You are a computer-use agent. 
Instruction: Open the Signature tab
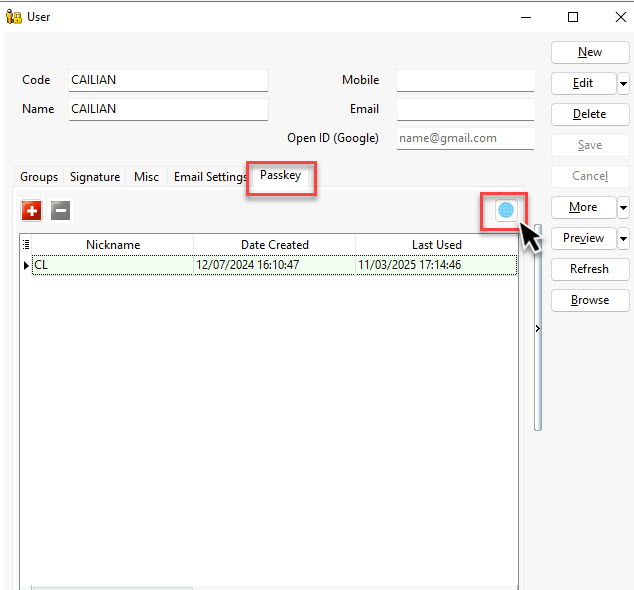[95, 177]
